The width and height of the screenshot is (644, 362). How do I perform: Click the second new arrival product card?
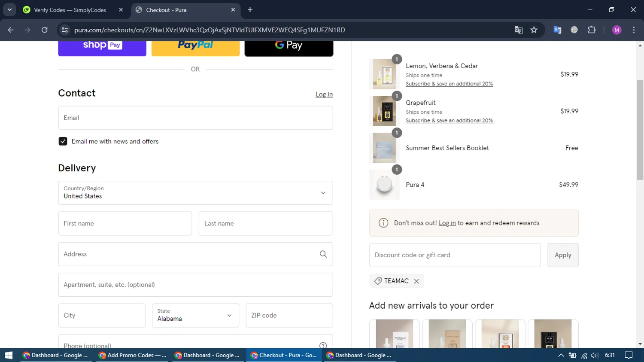(x=447, y=334)
